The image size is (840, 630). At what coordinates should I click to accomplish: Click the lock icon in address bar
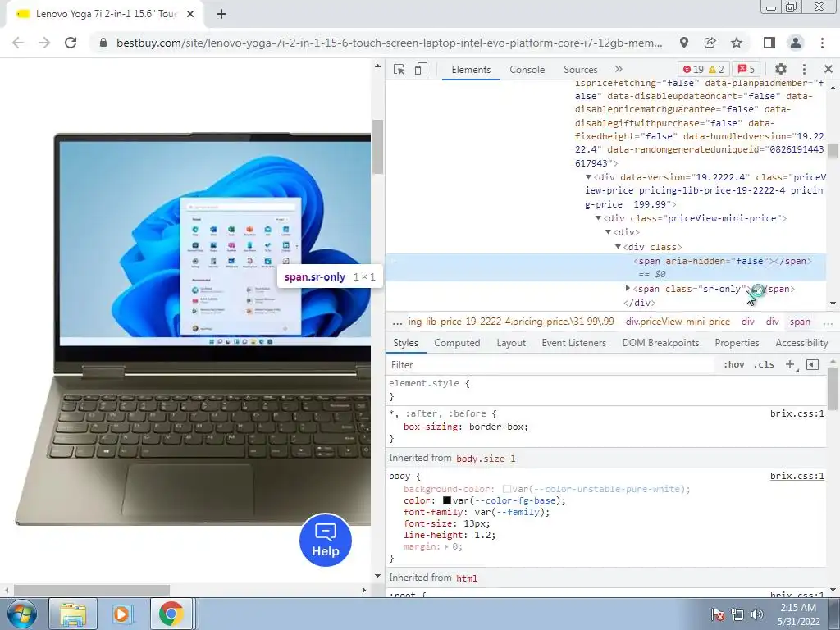coord(103,43)
